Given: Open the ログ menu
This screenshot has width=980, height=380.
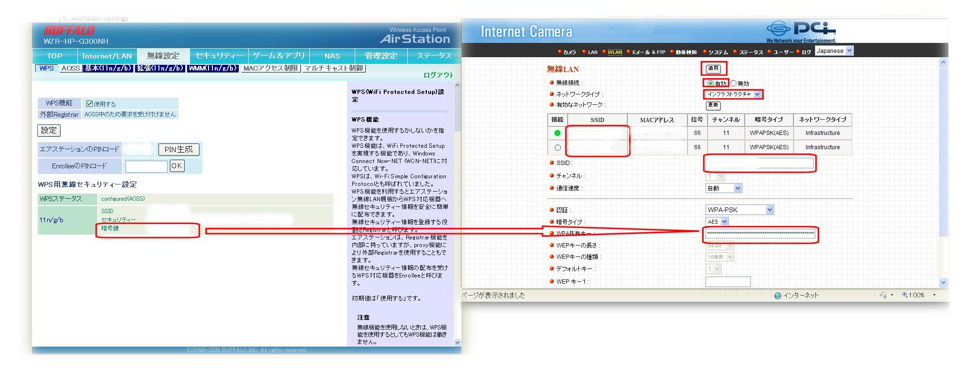Looking at the screenshot, I should pyautogui.click(x=806, y=52).
